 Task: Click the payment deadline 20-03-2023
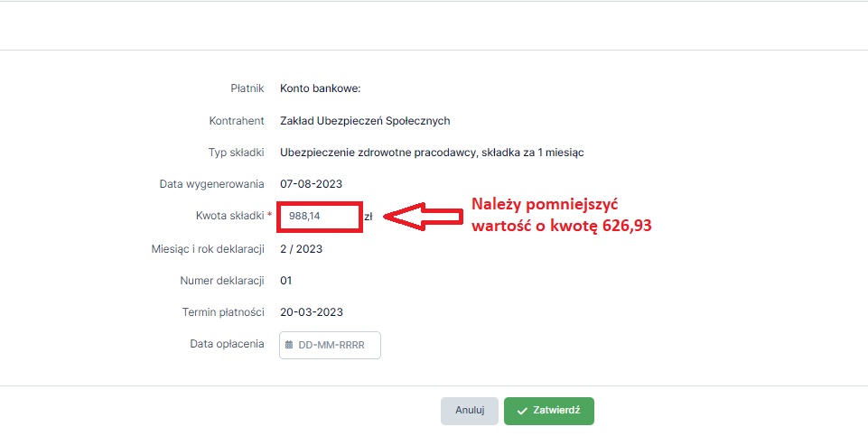(312, 312)
